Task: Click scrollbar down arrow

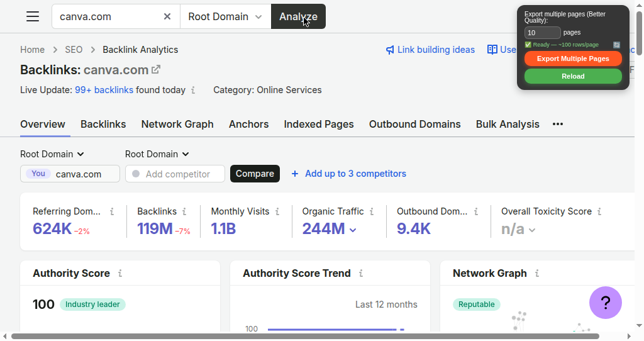Action: (639, 326)
